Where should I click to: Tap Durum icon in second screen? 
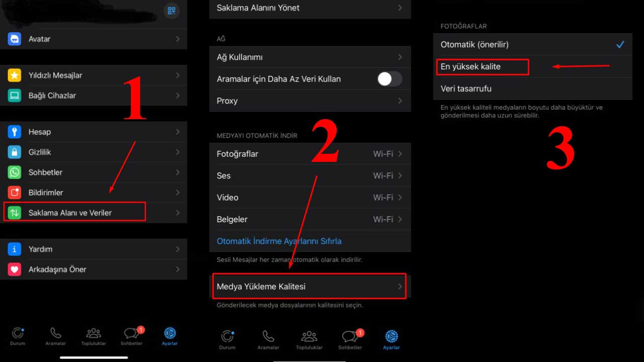(x=227, y=336)
